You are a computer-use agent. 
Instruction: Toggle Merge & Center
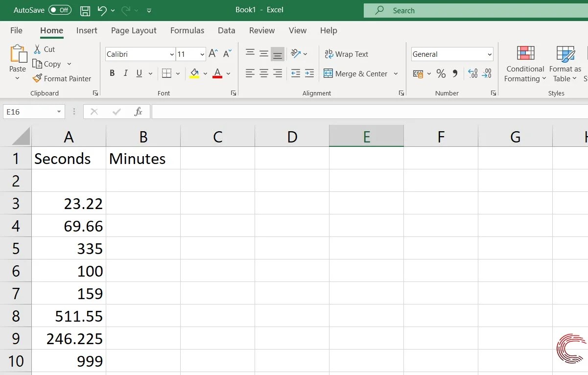[x=356, y=73]
